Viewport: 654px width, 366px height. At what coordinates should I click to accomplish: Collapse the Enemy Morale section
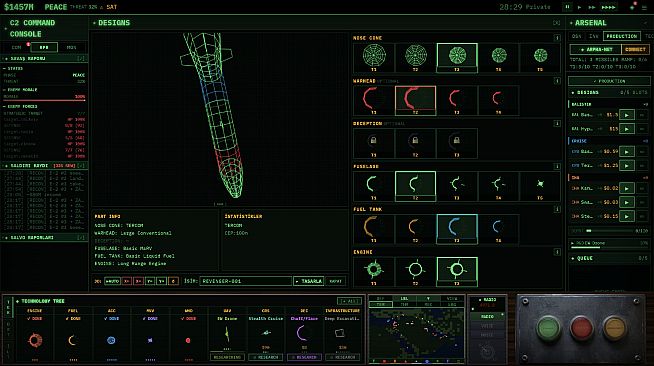44,90
